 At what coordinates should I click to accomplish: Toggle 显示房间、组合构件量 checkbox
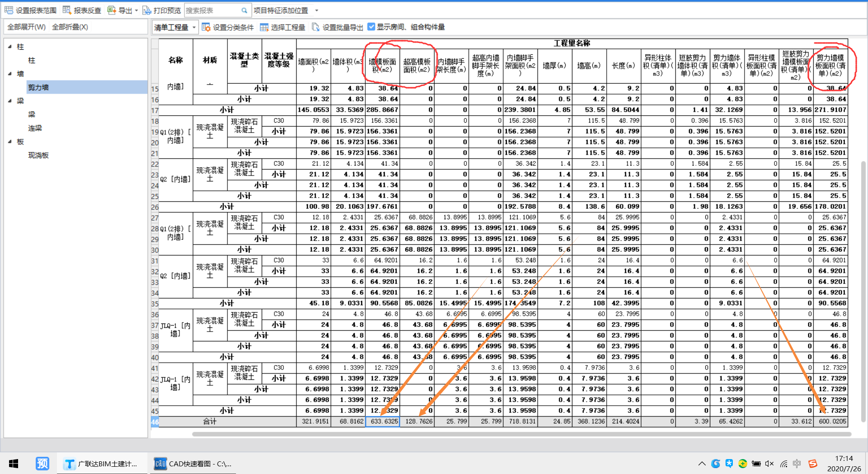pos(371,27)
